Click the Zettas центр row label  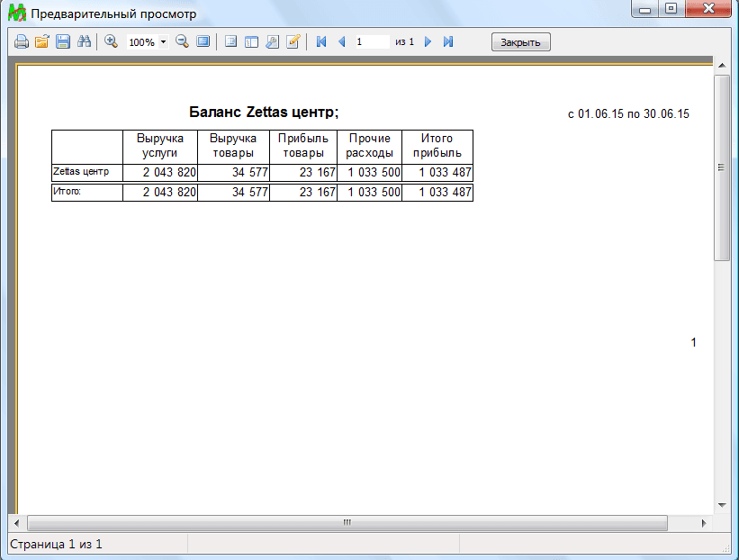coord(81,172)
